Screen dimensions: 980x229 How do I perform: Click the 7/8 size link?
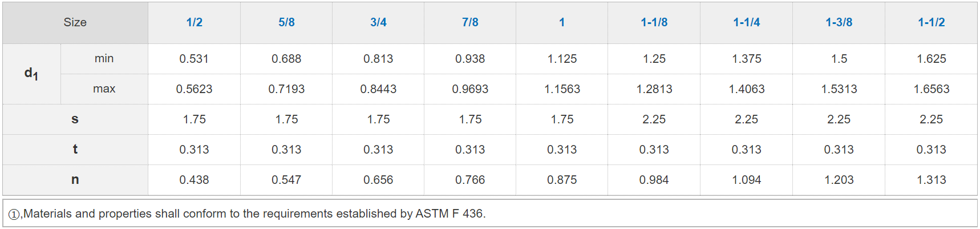pos(470,22)
